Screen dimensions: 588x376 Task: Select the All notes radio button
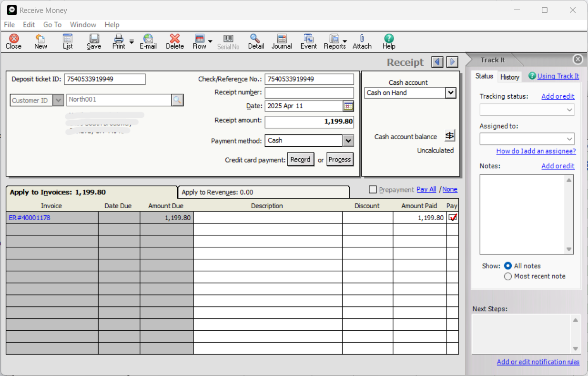[508, 266]
